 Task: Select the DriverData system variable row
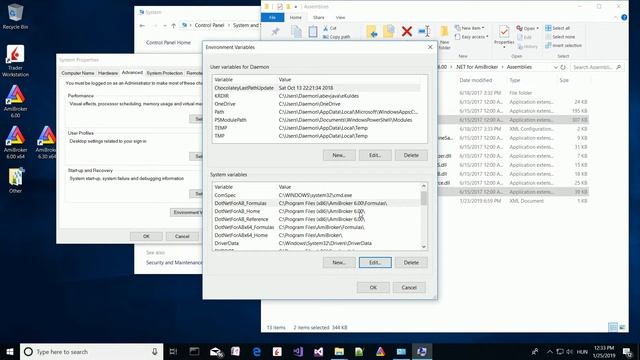point(316,243)
